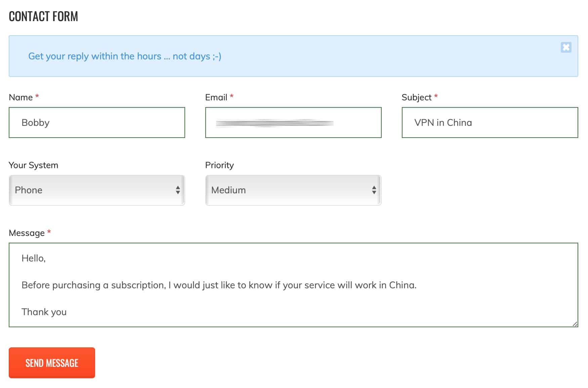588x388 pixels.
Task: Click the Priority label text
Action: pyautogui.click(x=219, y=165)
